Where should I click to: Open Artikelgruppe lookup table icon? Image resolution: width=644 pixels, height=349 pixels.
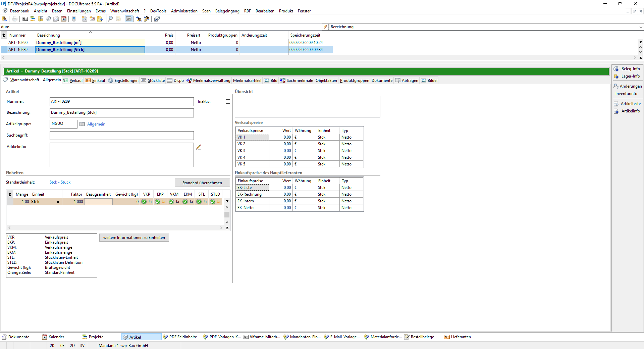(82, 124)
